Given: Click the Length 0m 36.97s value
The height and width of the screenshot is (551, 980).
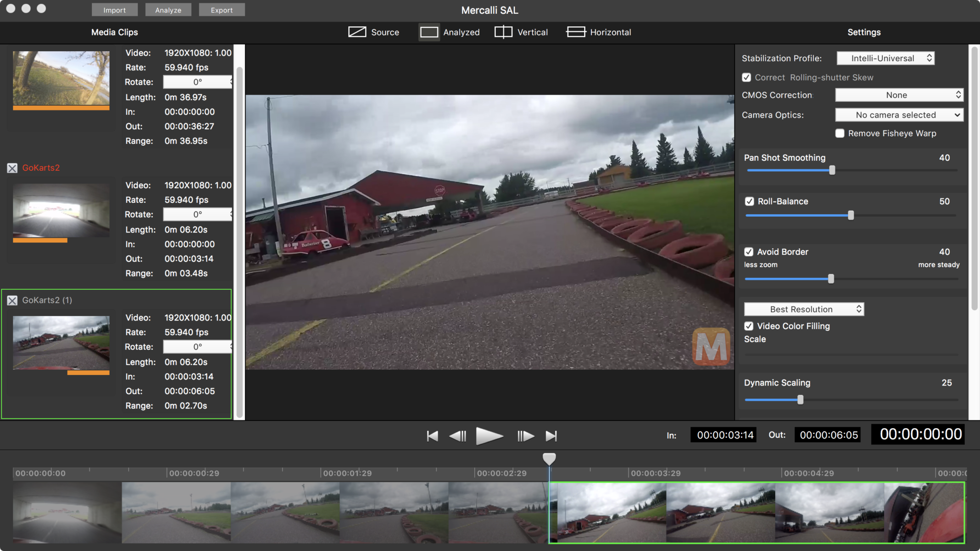Looking at the screenshot, I should point(186,97).
